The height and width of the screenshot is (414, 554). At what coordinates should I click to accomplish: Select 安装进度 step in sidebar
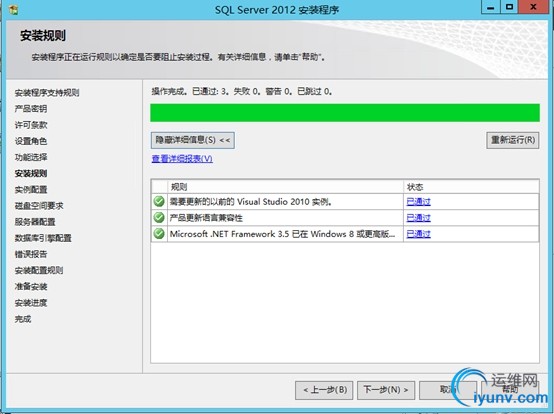pos(31,303)
